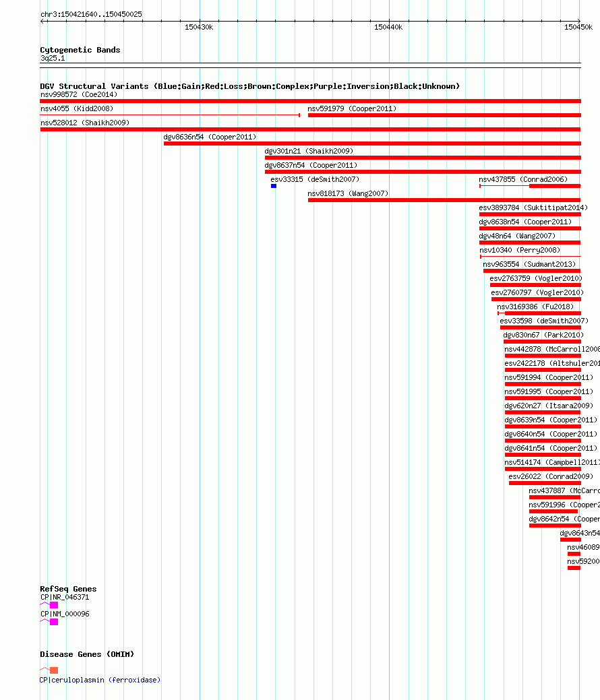Open nsv3169386 (Fu2018) variant
The height and width of the screenshot is (700, 600).
536,307
